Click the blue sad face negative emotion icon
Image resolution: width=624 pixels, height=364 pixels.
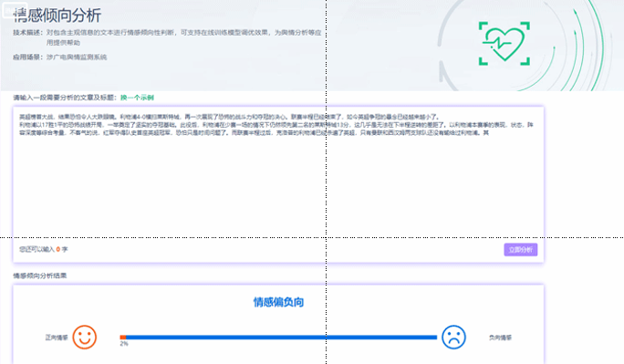click(453, 338)
